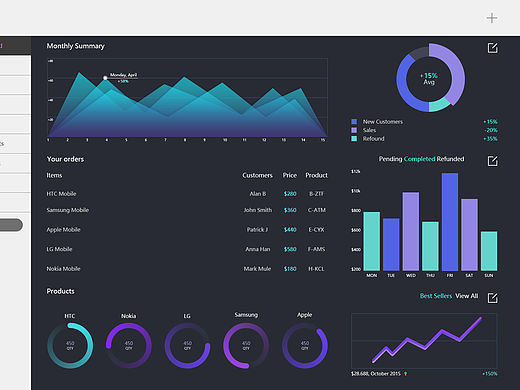The width and height of the screenshot is (520, 390).
Task: Select the LG Mobile order row
Action: click(187, 249)
